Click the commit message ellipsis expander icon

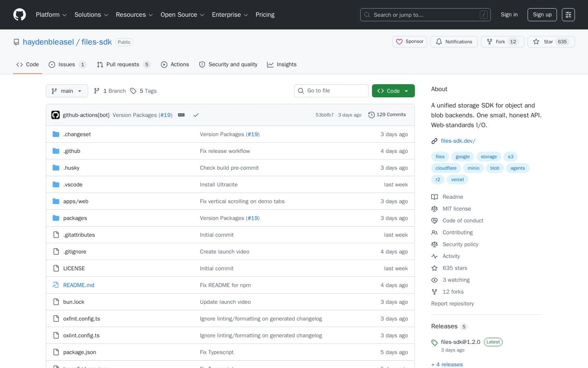(181, 115)
